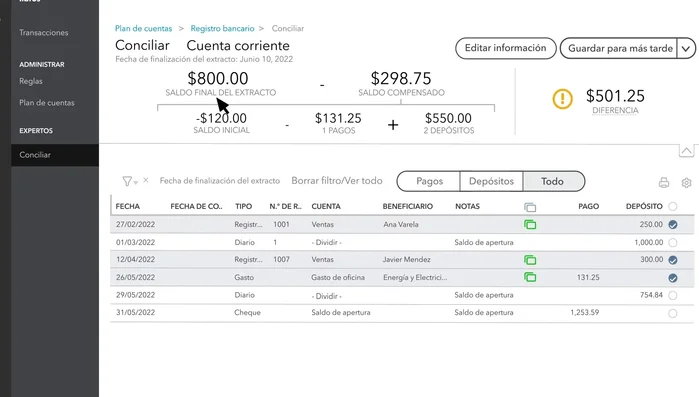Click the N.° DE R.. column header
The width and height of the screenshot is (699, 397).
(x=285, y=206)
